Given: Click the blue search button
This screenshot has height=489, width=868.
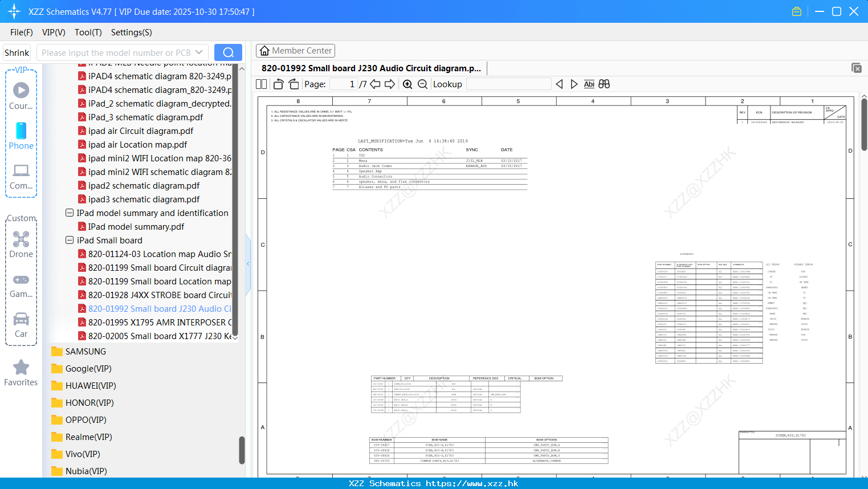Looking at the screenshot, I should click(x=228, y=52).
